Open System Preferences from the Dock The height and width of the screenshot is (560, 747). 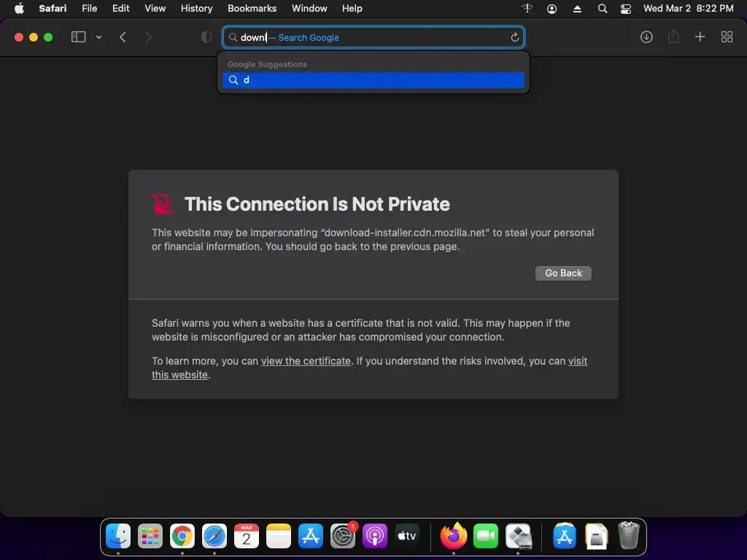(x=343, y=536)
